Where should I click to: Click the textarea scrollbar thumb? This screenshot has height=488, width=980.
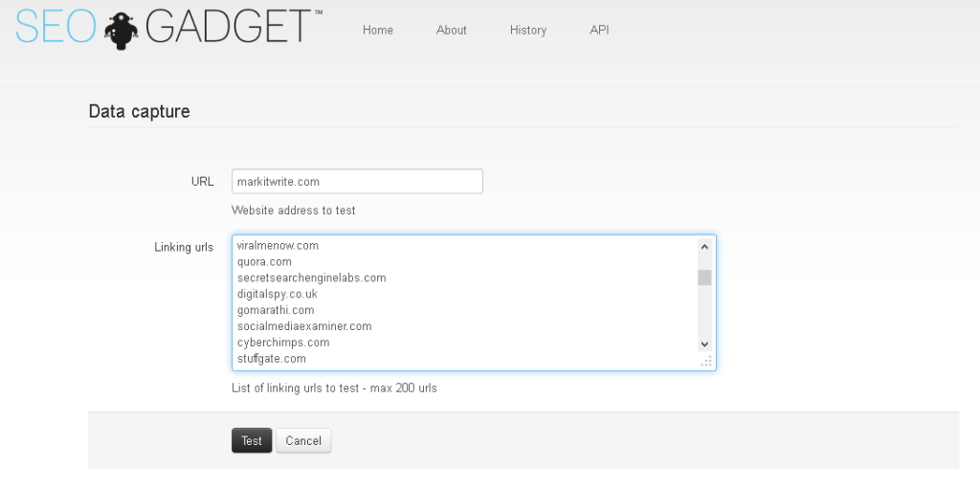(x=704, y=277)
